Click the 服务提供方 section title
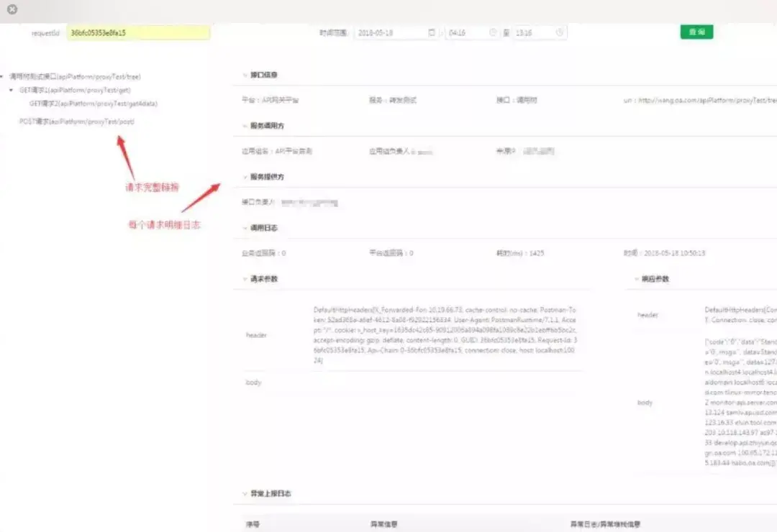Screen dimensions: 777x532 click(x=267, y=178)
